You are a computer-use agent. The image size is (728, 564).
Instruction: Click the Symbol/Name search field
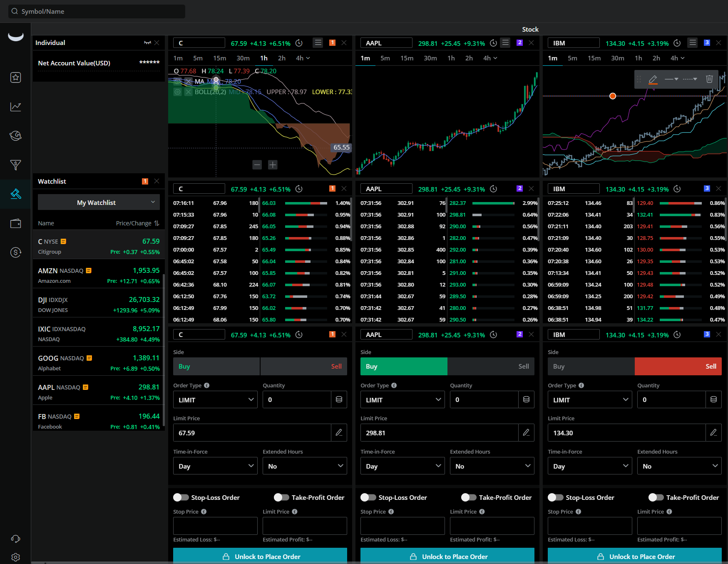pyautogui.click(x=97, y=11)
